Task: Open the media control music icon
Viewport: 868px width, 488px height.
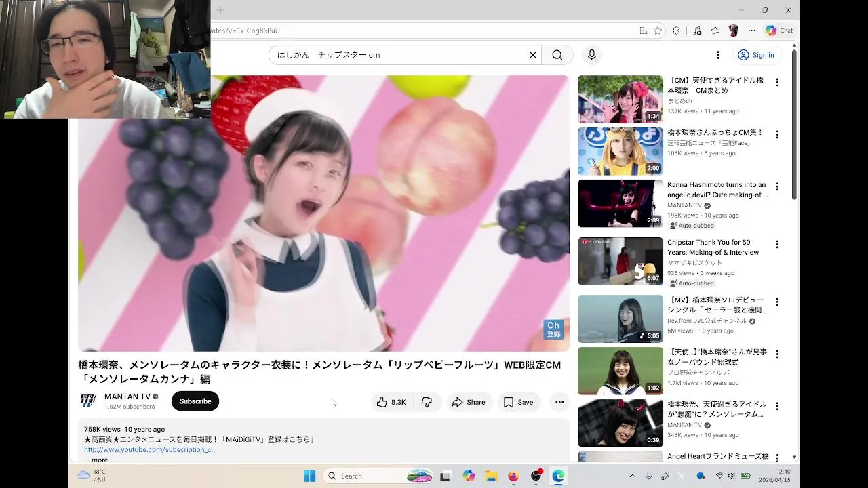Action: (x=697, y=30)
